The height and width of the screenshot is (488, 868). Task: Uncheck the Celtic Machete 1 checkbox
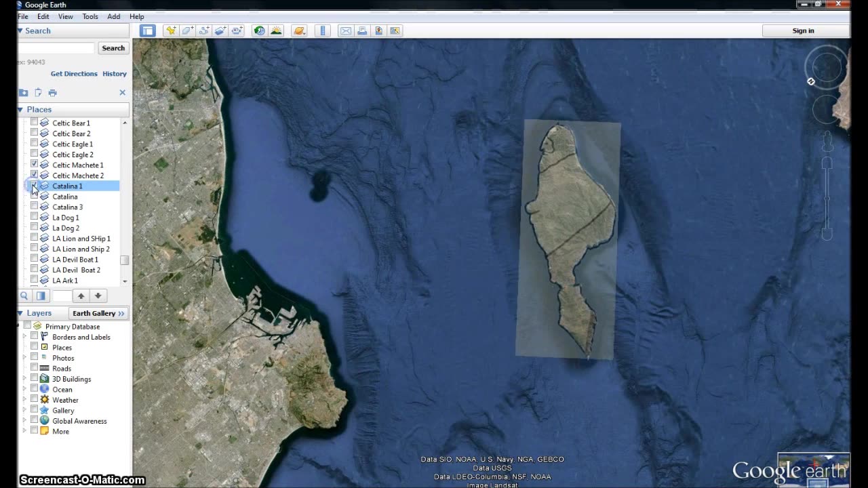[34, 165]
